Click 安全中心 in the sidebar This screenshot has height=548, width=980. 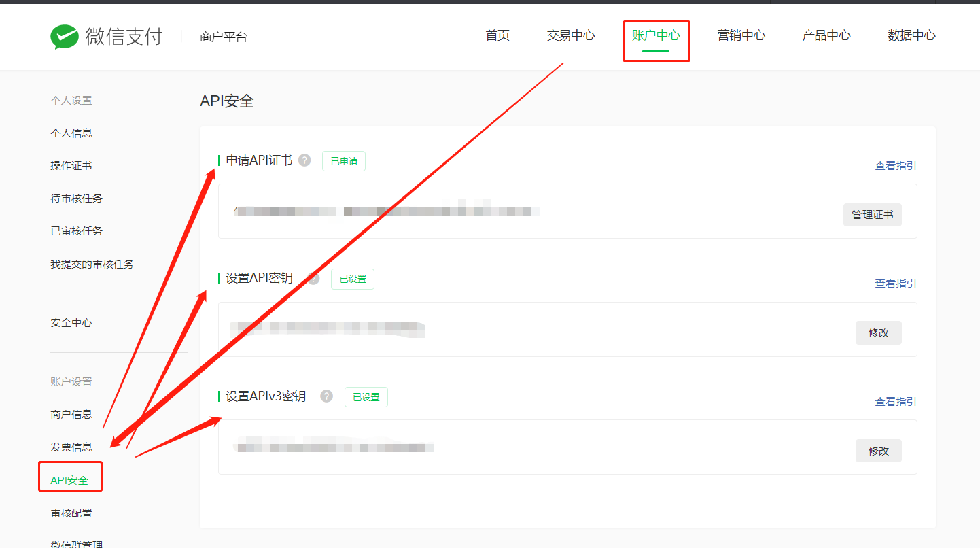pyautogui.click(x=71, y=322)
